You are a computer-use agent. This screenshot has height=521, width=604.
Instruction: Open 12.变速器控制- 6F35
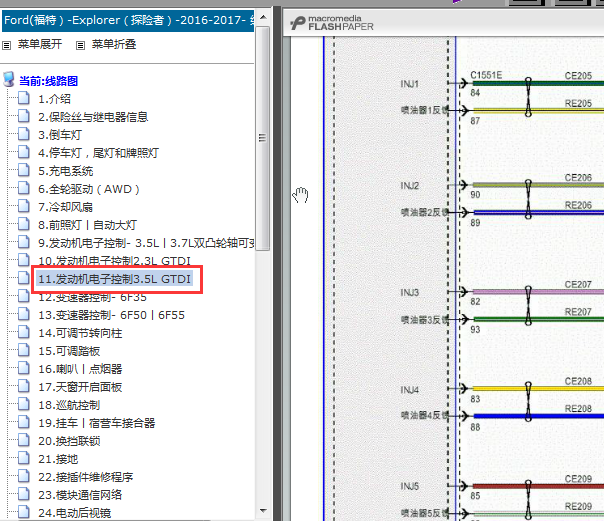point(92,298)
